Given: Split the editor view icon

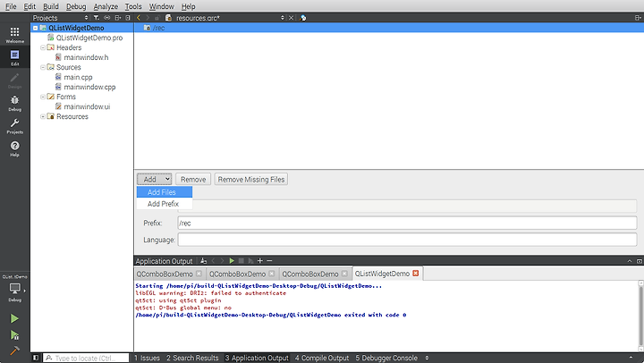Looking at the screenshot, I should pyautogui.click(x=638, y=18).
